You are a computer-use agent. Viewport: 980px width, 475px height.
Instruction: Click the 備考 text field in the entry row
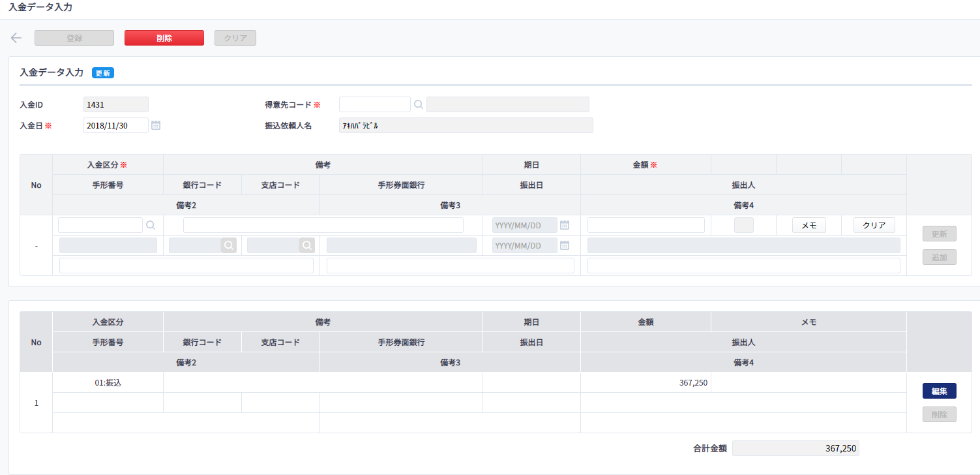pyautogui.click(x=323, y=225)
